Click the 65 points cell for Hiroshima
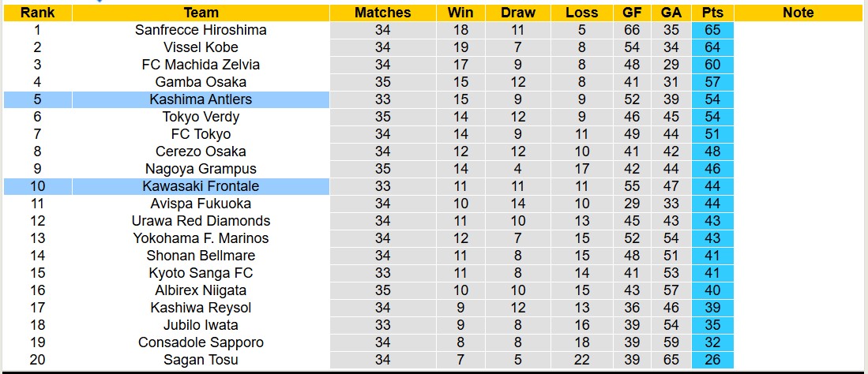This screenshot has height=374, width=868. pyautogui.click(x=712, y=30)
